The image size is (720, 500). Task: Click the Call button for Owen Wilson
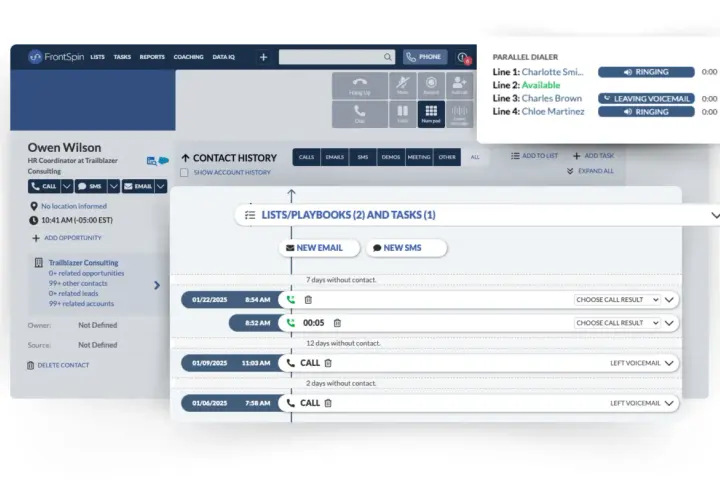coord(44,186)
